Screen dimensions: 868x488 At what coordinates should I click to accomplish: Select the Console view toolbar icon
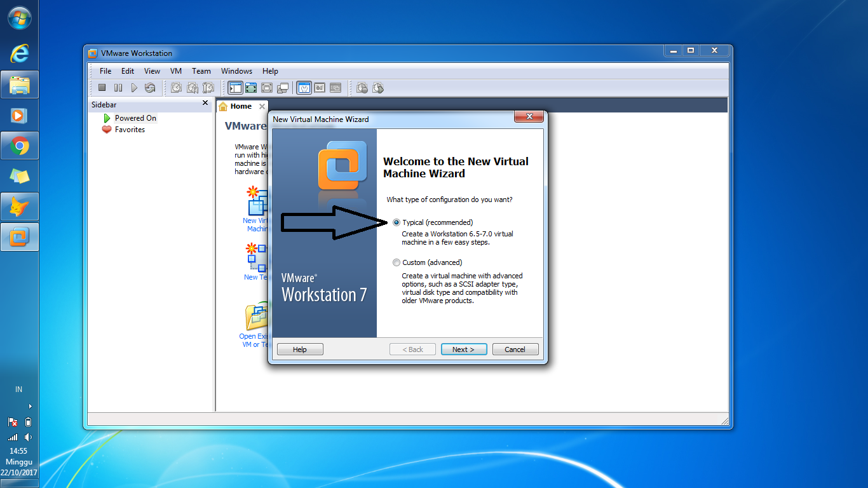[336, 88]
